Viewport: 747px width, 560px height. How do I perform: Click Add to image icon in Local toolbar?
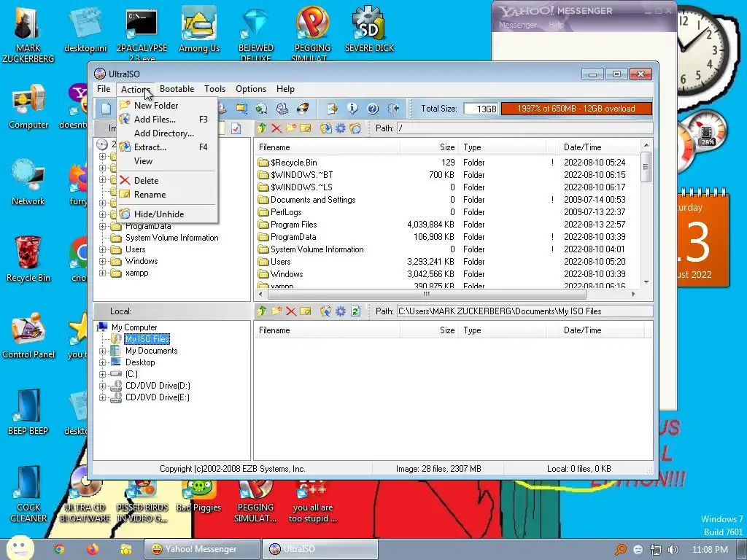(326, 311)
